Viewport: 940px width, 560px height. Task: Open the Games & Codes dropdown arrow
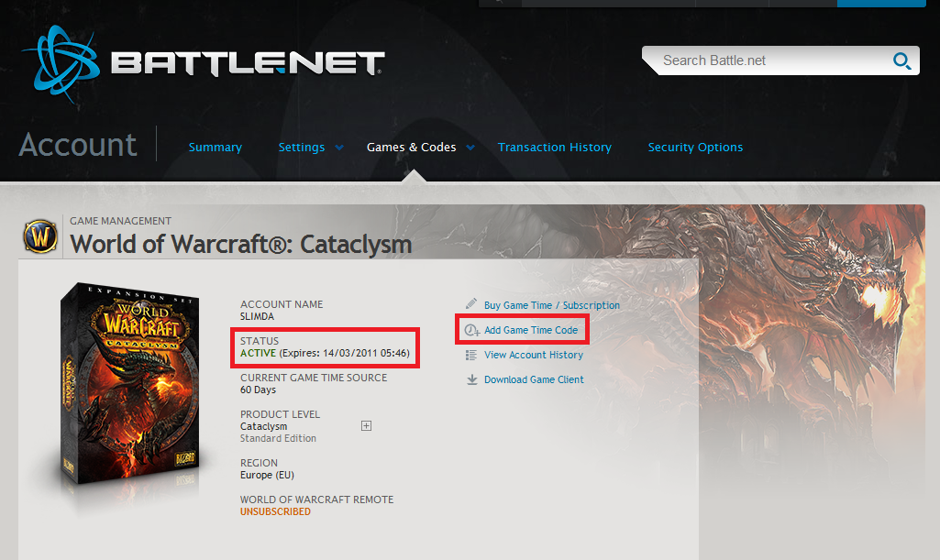pos(470,148)
